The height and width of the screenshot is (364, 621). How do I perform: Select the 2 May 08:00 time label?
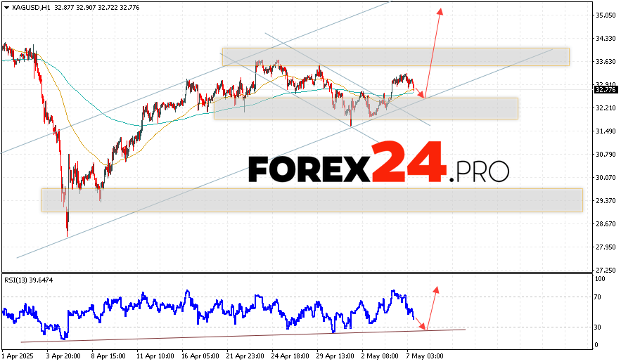pos(380,356)
